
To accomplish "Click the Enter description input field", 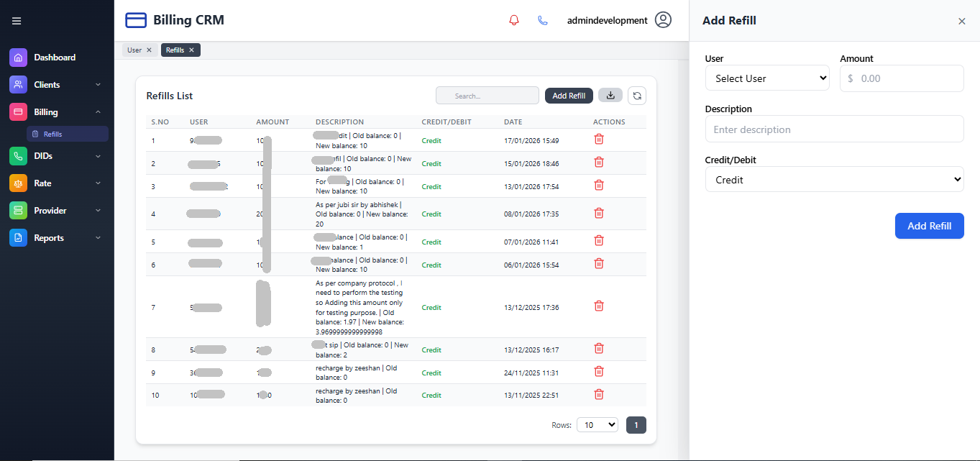I will (x=833, y=129).
